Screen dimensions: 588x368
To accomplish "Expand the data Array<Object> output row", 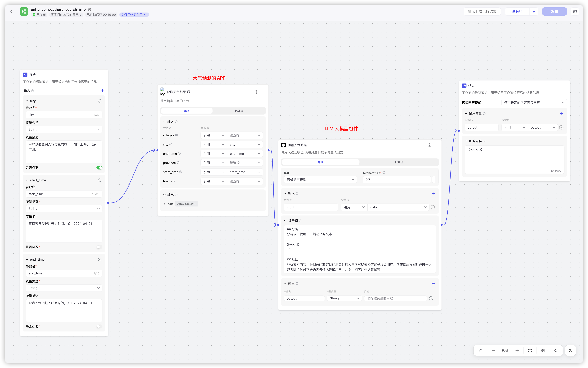I will [x=165, y=204].
